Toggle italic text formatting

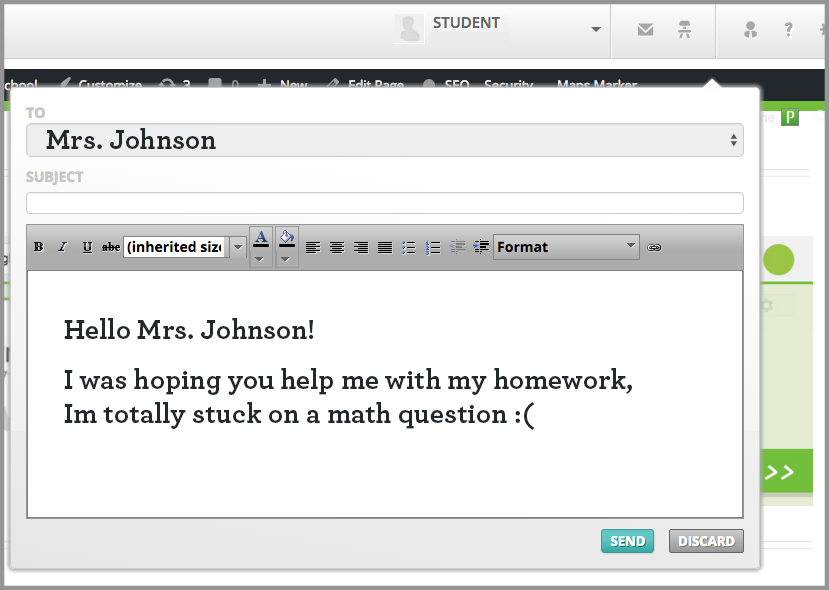tap(62, 247)
